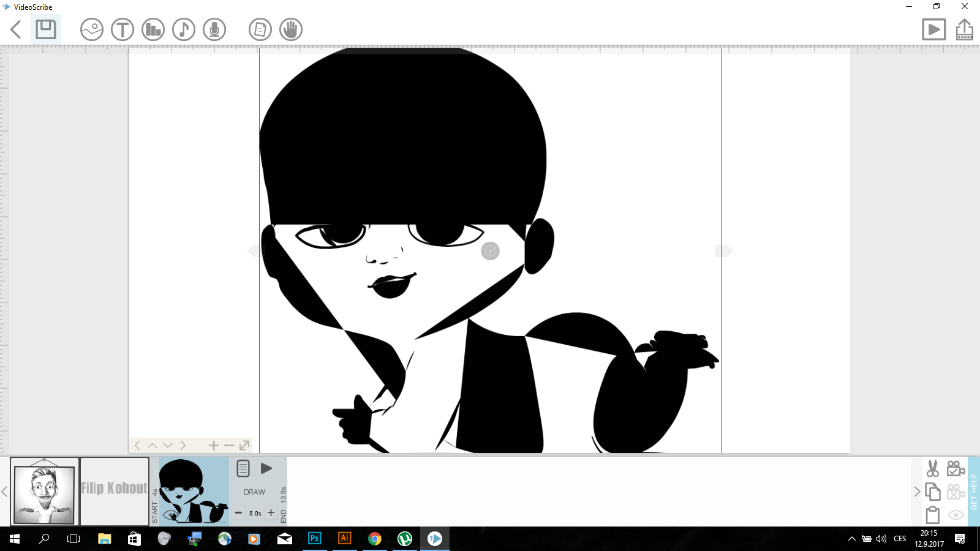Open the add image library

[92, 29]
